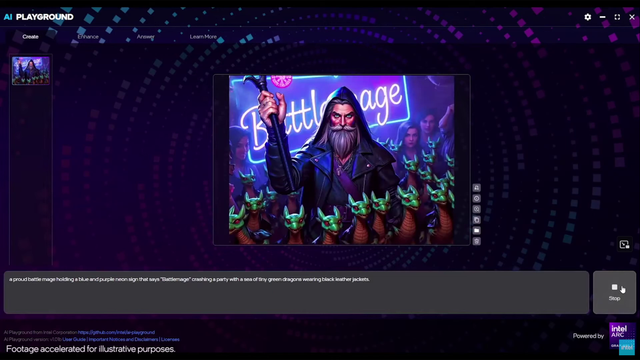
Task: Click the copy image icon
Action: 476,220
